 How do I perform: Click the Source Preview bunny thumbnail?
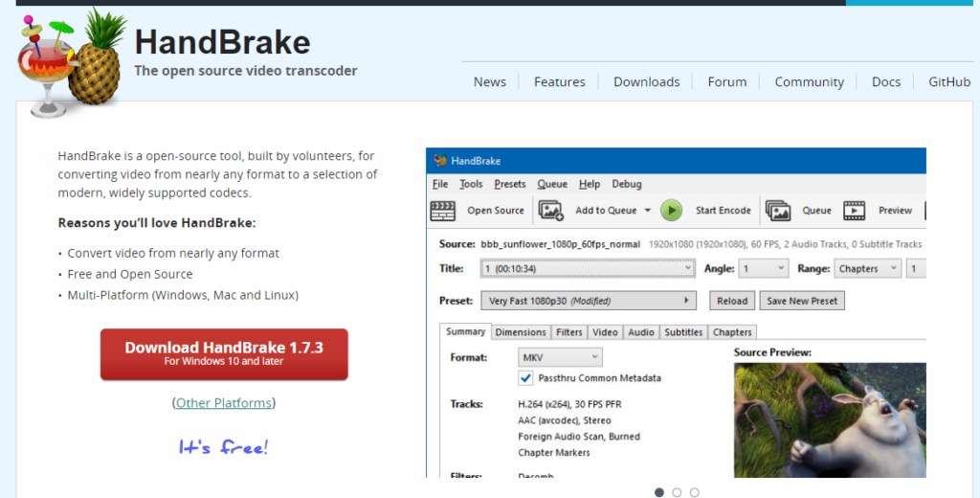click(830, 419)
